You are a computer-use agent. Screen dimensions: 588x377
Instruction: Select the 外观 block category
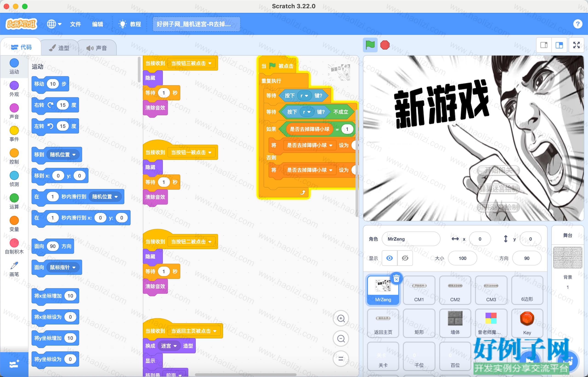point(14,89)
